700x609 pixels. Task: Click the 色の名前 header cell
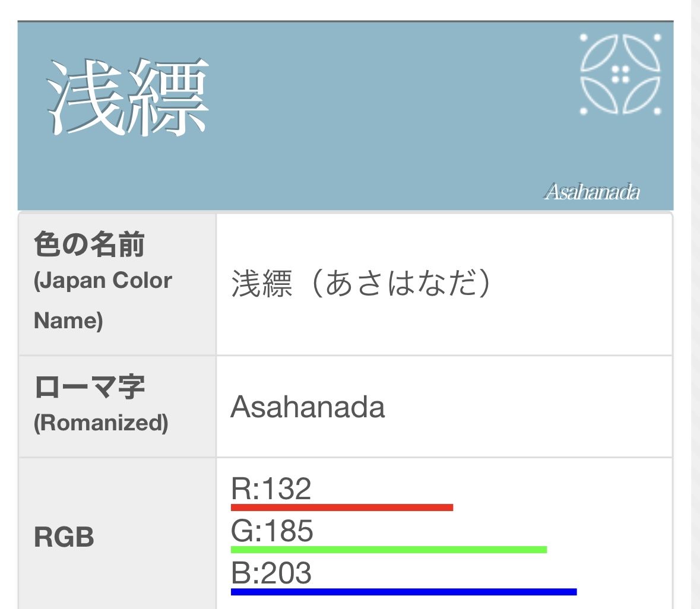coord(117,284)
